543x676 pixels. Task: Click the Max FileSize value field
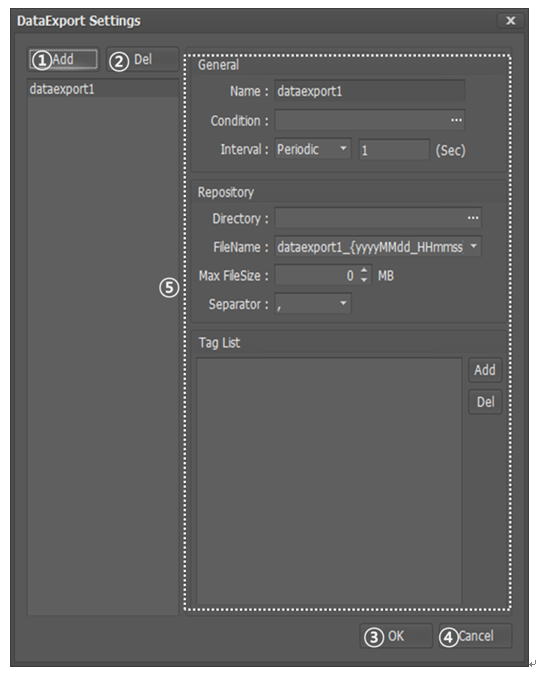coord(317,275)
